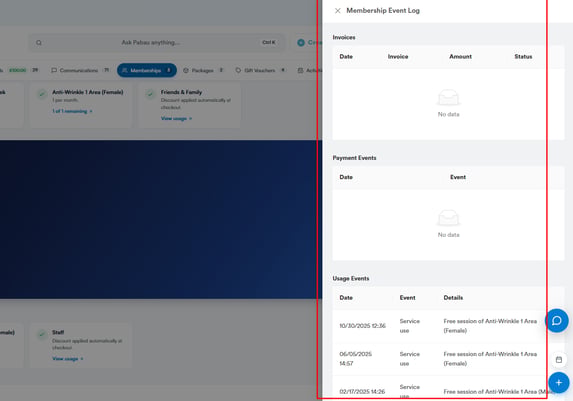Close the Membership Event Log panel
Image resolution: width=573 pixels, height=401 pixels.
(x=338, y=11)
